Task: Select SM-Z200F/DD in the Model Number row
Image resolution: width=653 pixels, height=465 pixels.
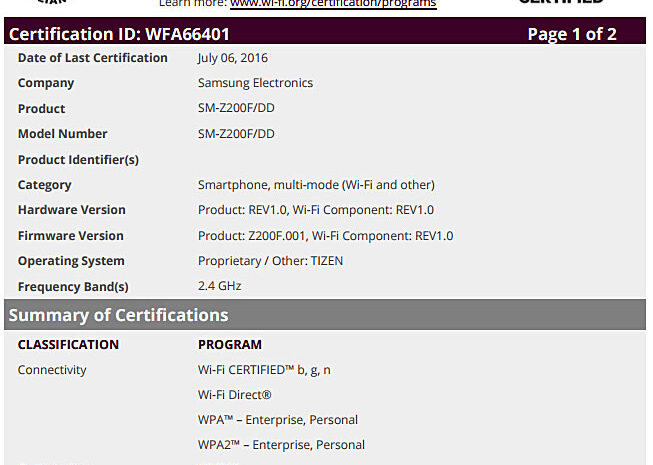Action: click(x=236, y=134)
